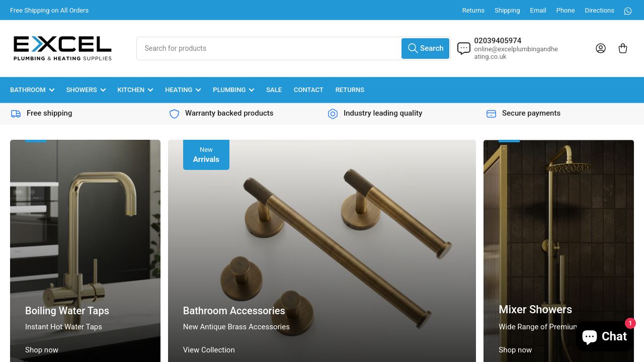Open Phone link in top bar

[x=566, y=11]
